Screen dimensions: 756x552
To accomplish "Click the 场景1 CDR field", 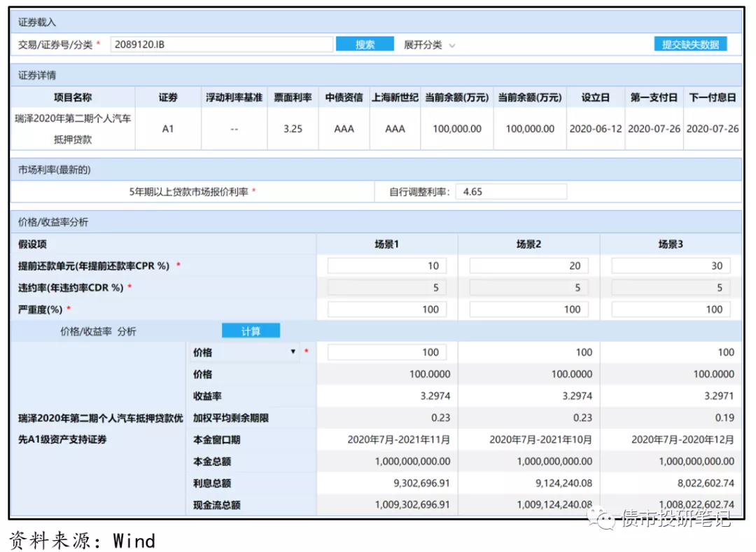I will (386, 288).
